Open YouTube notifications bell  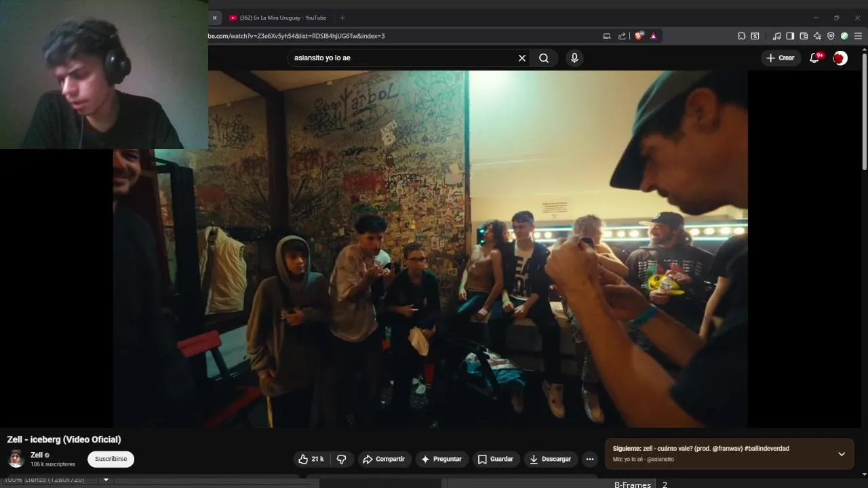(816, 58)
